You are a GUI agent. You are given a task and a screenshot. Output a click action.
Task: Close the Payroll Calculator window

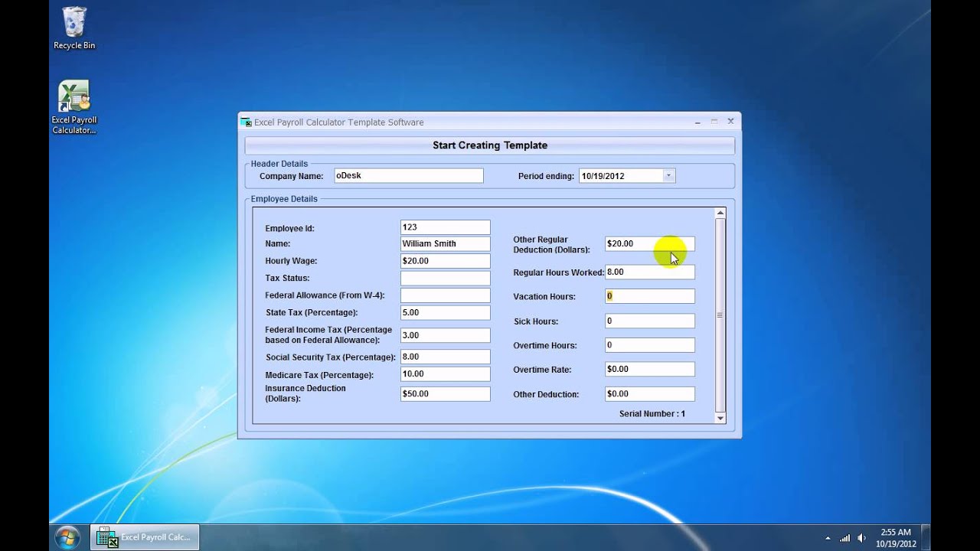[x=730, y=121]
